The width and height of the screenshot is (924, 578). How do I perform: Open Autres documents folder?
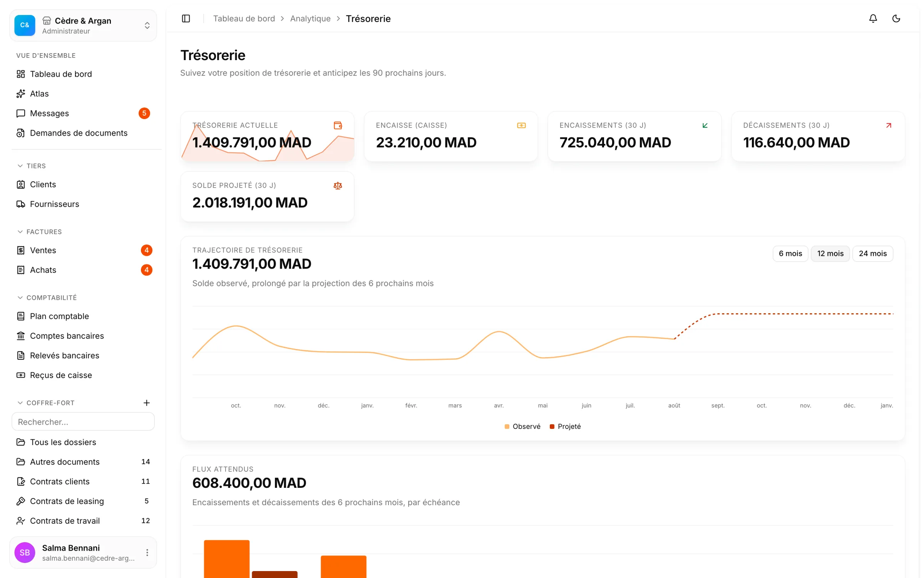click(x=83, y=462)
